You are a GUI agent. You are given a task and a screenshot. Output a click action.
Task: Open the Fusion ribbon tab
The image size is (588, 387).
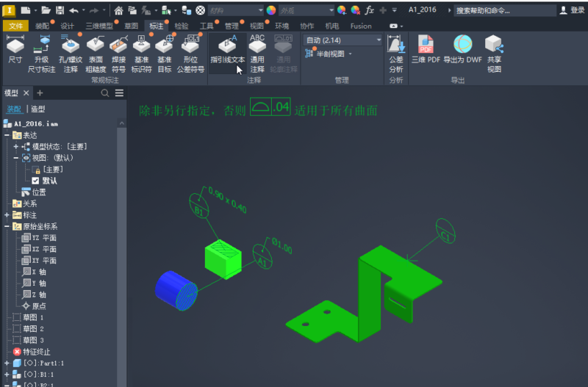coord(361,26)
